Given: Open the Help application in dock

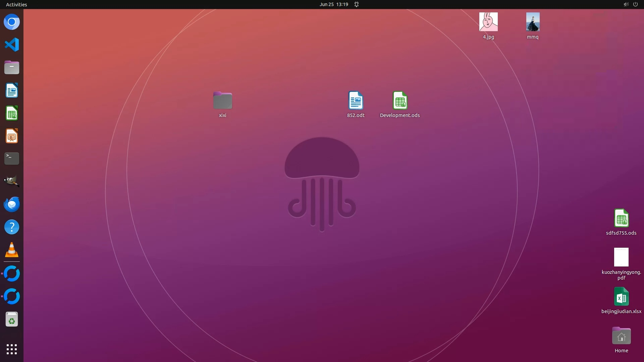Looking at the screenshot, I should point(12,227).
